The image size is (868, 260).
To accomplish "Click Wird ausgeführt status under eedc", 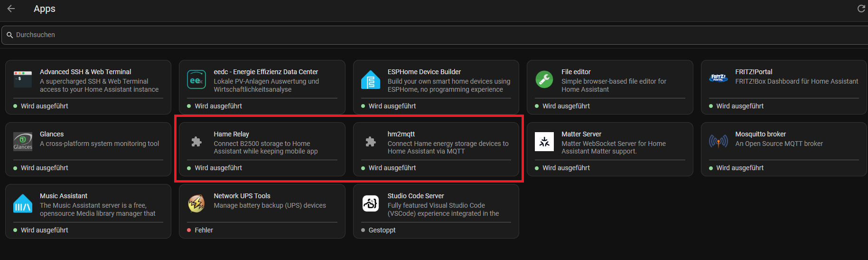I will coord(218,106).
